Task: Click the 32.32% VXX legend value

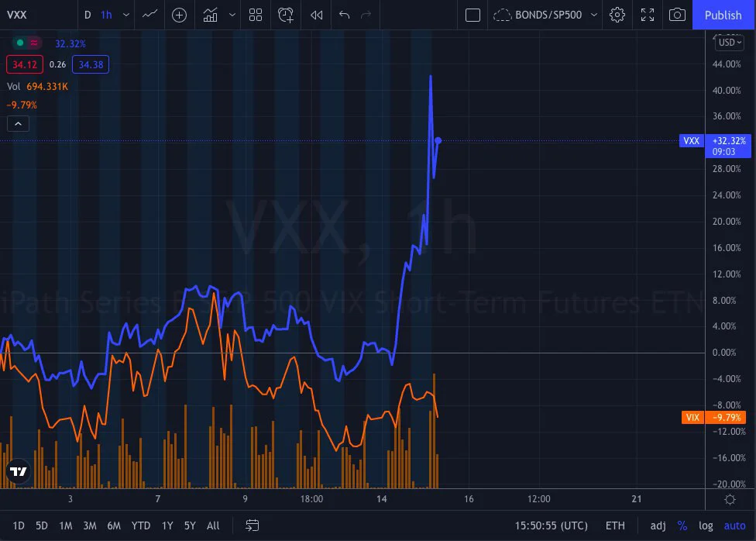Action: click(x=70, y=43)
